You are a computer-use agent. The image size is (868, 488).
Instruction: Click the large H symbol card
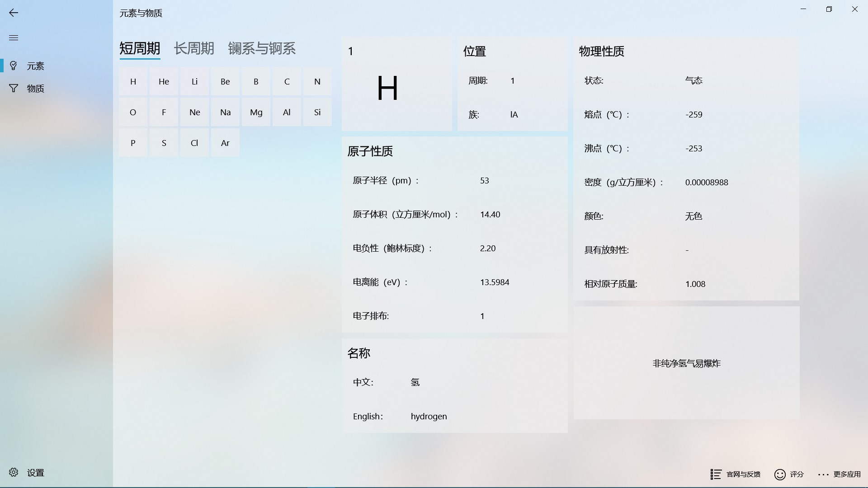(x=388, y=88)
